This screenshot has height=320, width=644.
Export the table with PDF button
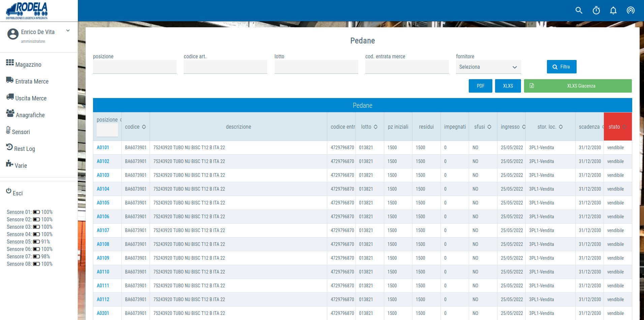(480, 86)
